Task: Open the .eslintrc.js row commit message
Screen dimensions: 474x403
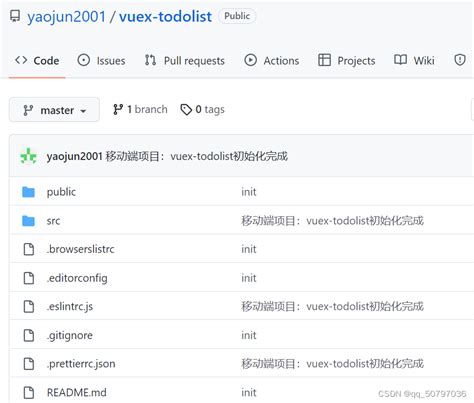Action: 332,306
